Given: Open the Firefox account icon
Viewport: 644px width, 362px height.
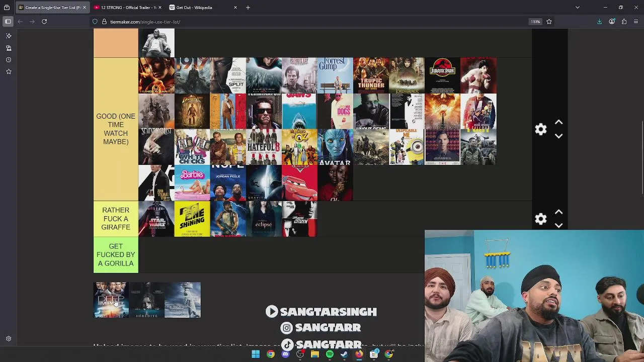Looking at the screenshot, I should pos(612,22).
